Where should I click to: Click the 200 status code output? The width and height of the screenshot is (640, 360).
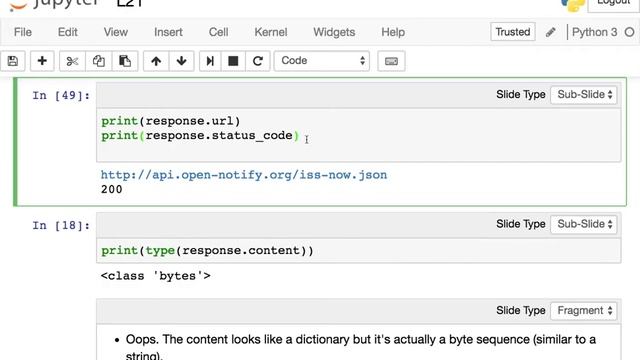pos(111,190)
